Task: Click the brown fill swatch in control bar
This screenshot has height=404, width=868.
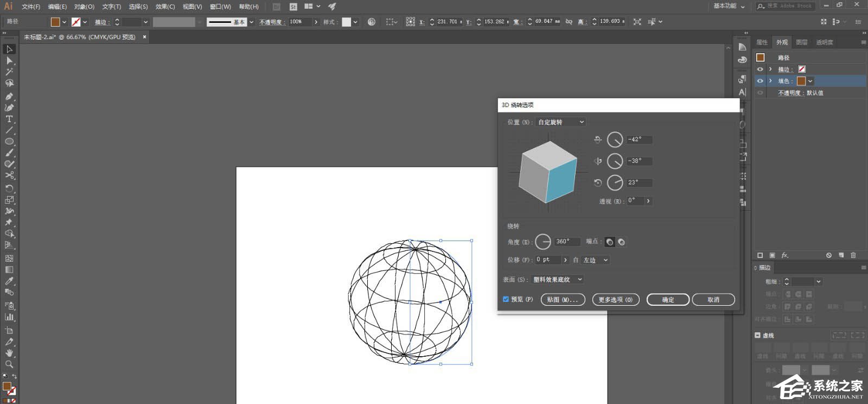Action: 55,22
